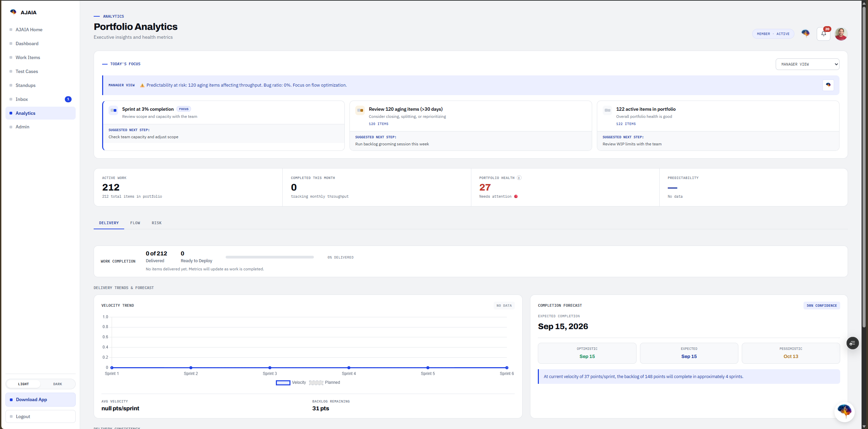This screenshot has width=868, height=429.
Task: Click the Logout button
Action: point(40,416)
